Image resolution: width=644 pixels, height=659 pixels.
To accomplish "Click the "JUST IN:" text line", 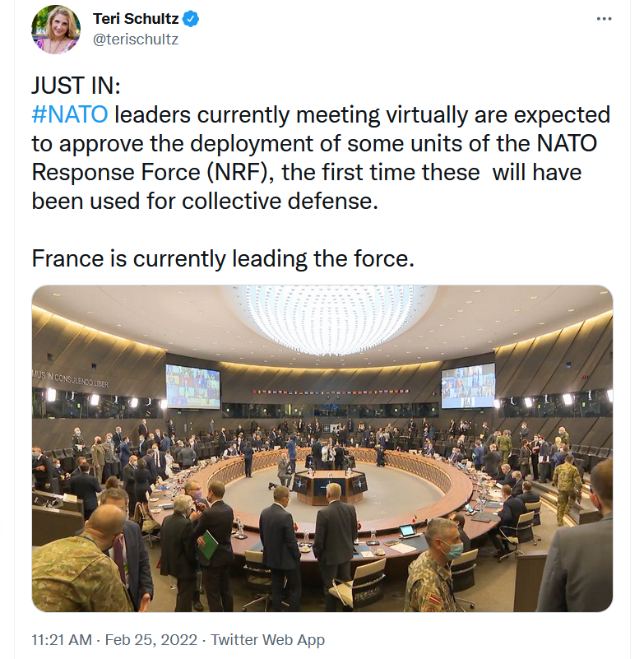I will [x=76, y=86].
